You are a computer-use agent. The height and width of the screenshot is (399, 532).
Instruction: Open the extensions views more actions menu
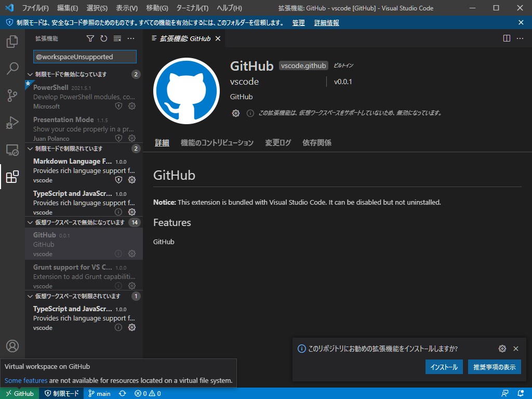point(130,38)
